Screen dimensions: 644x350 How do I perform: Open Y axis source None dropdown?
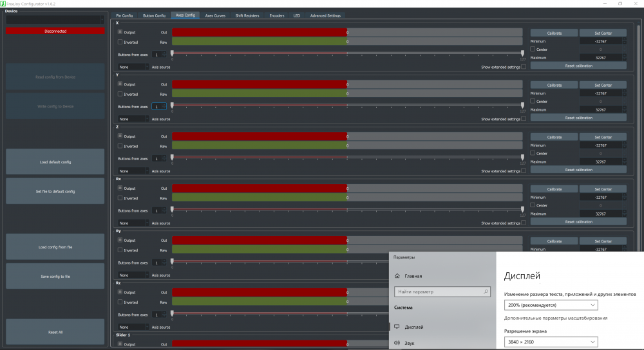[x=133, y=119]
